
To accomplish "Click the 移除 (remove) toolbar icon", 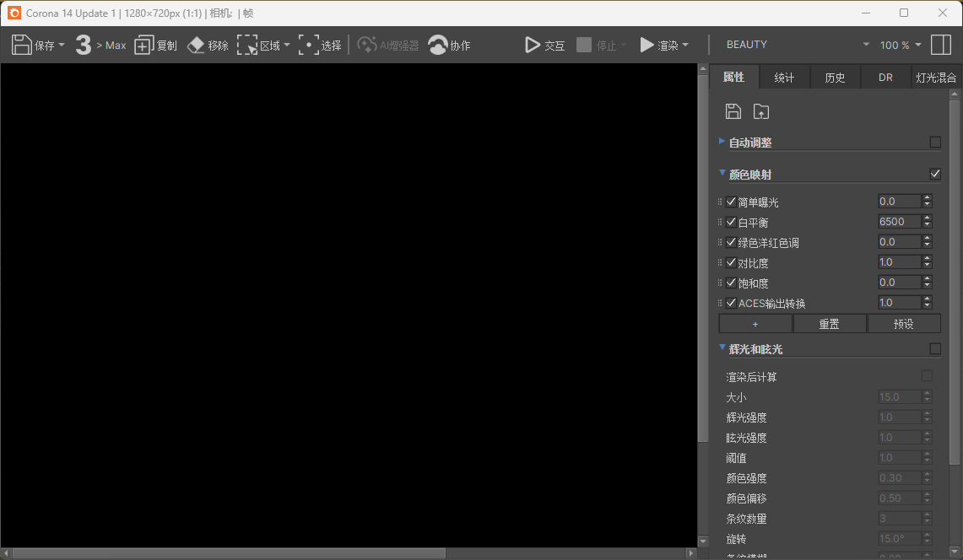I will coord(196,45).
